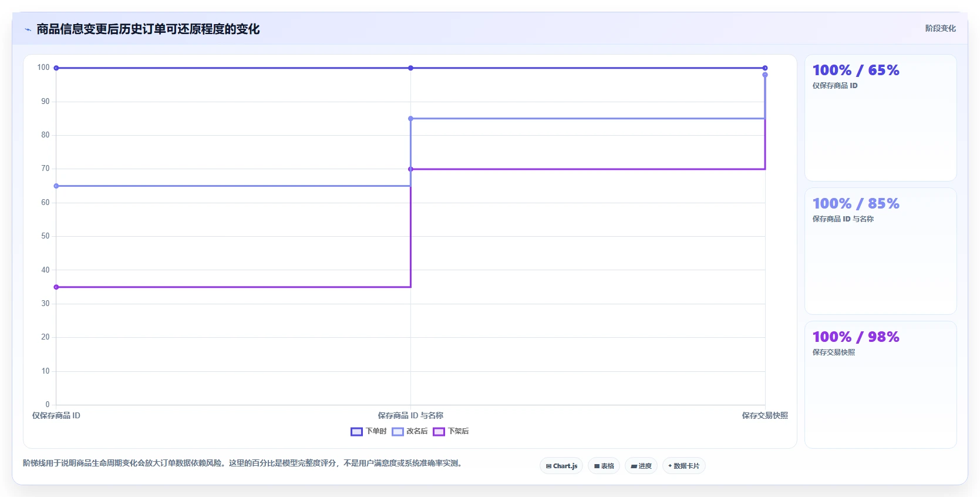Image resolution: width=980 pixels, height=497 pixels.
Task: Click the 改名后 legend label
Action: coord(417,431)
